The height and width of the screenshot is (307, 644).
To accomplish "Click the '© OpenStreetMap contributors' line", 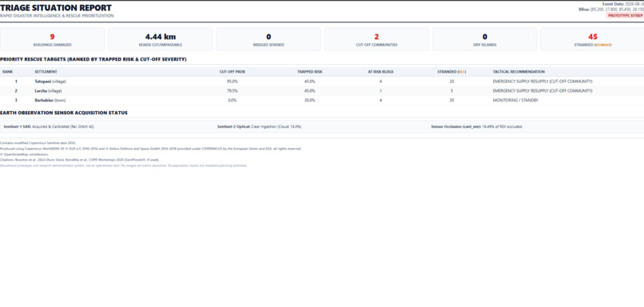I will point(24,154).
